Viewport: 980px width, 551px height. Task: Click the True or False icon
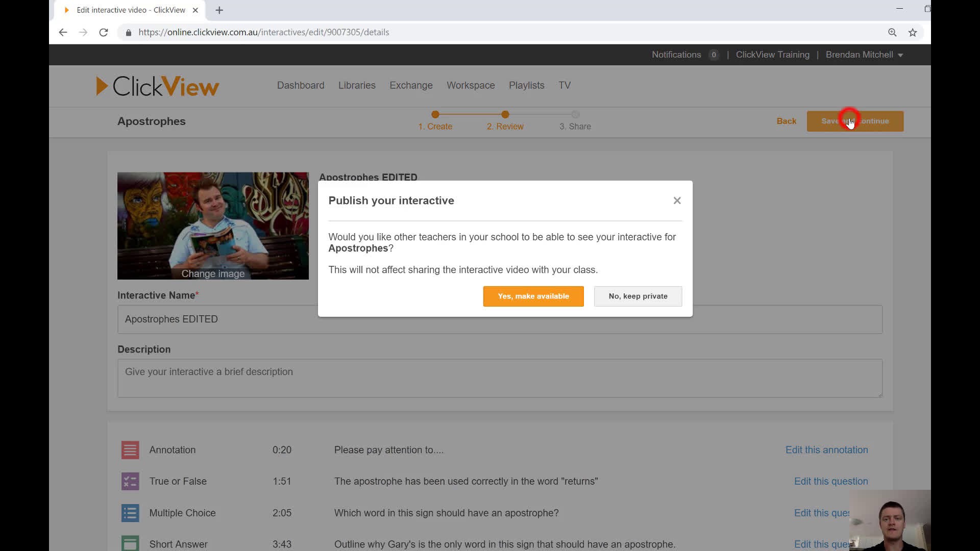[130, 482]
